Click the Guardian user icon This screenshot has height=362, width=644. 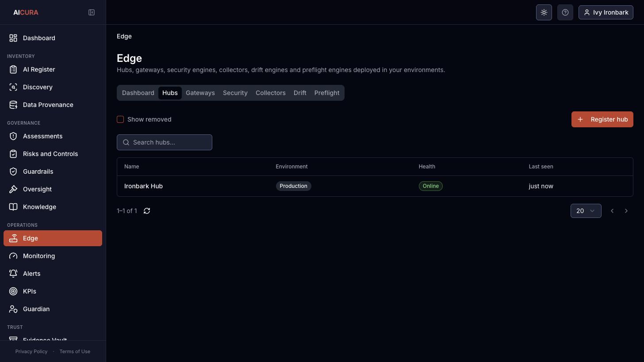pos(13,309)
